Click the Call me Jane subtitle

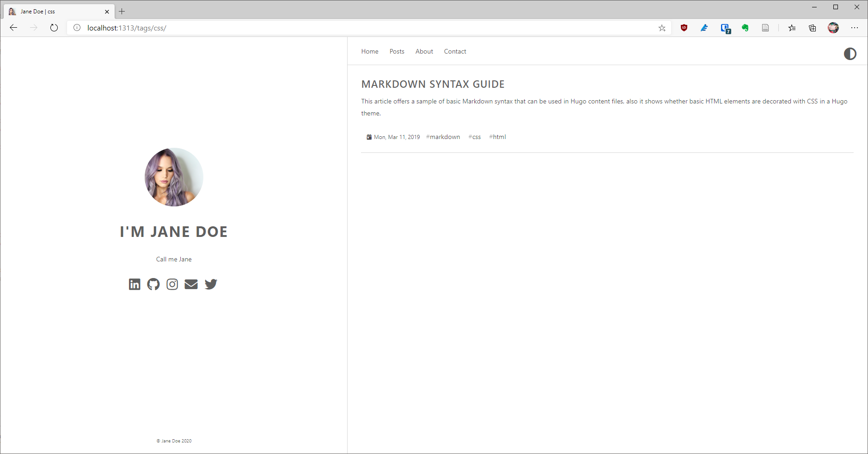coord(174,259)
